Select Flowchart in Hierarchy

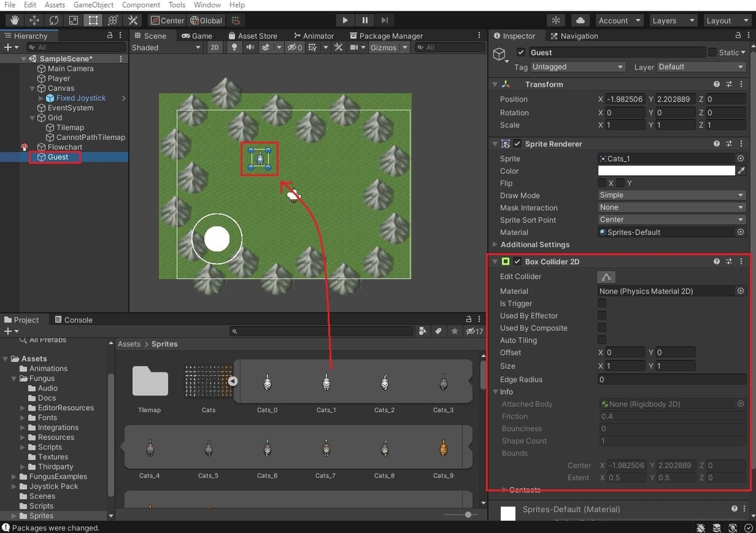pyautogui.click(x=65, y=147)
